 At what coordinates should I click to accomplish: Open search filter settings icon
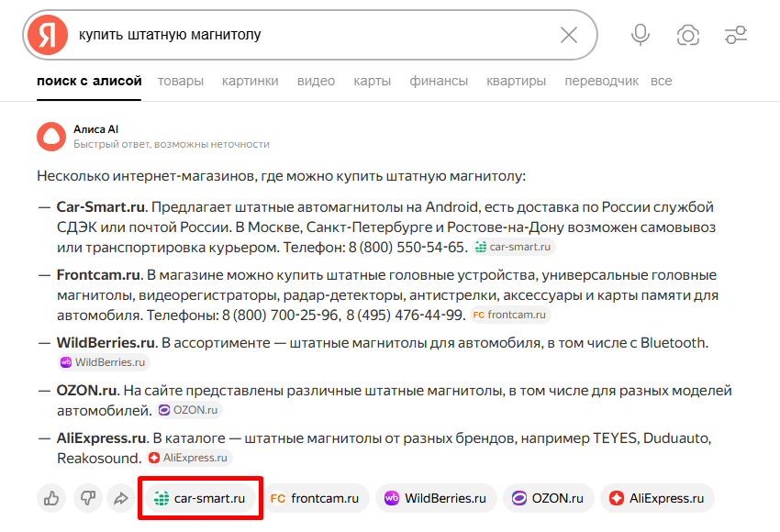735,35
